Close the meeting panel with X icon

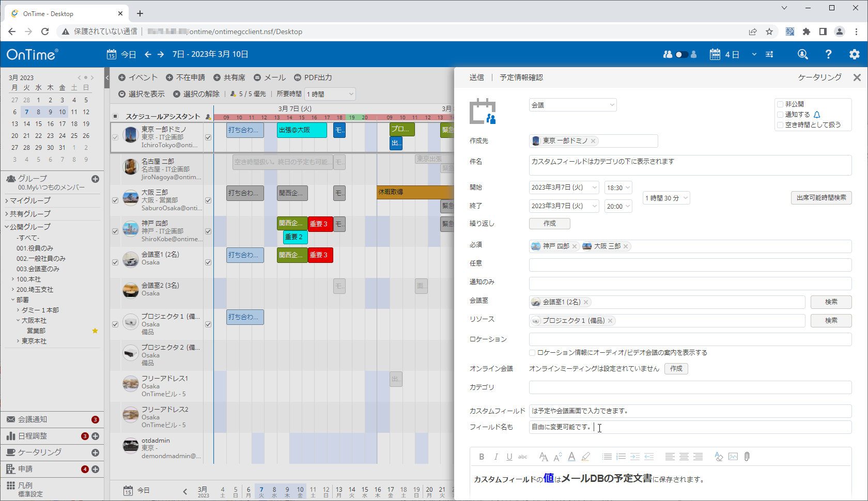tap(857, 77)
